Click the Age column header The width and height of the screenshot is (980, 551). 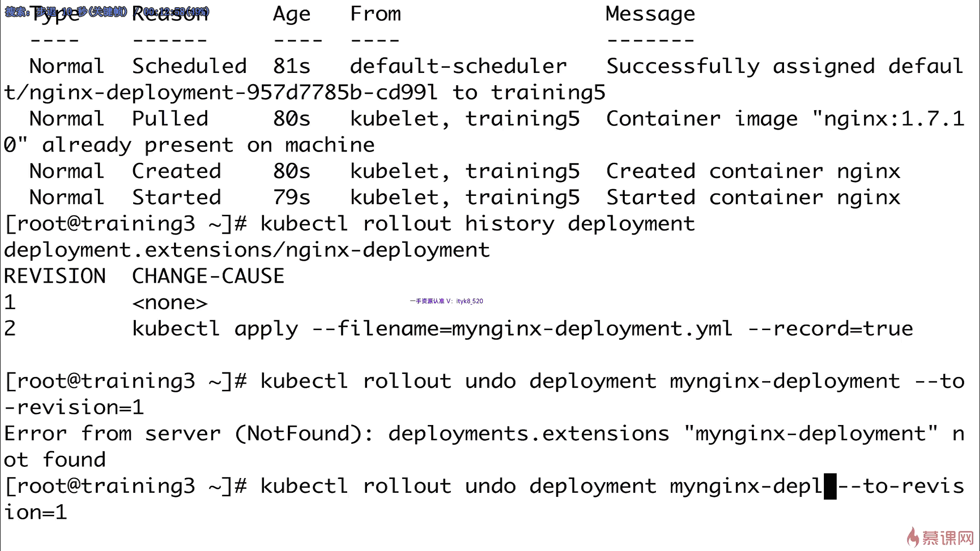pyautogui.click(x=291, y=15)
